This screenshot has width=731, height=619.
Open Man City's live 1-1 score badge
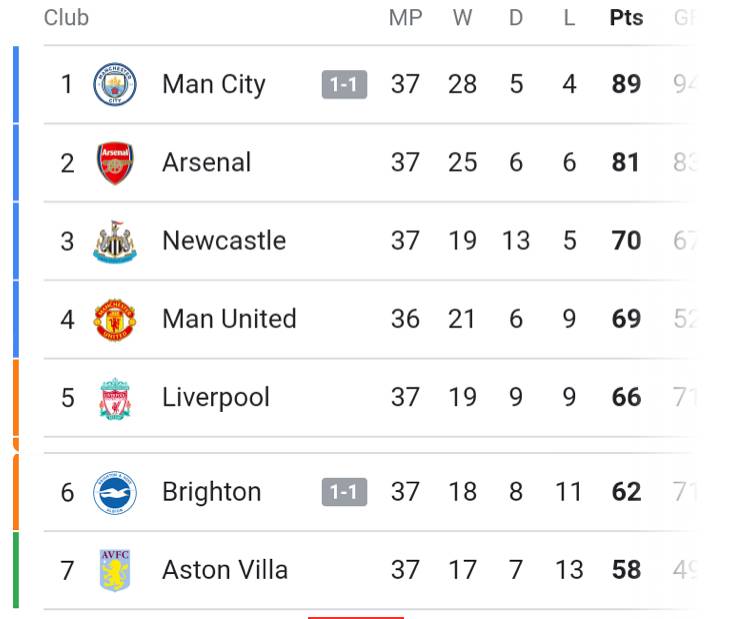344,85
